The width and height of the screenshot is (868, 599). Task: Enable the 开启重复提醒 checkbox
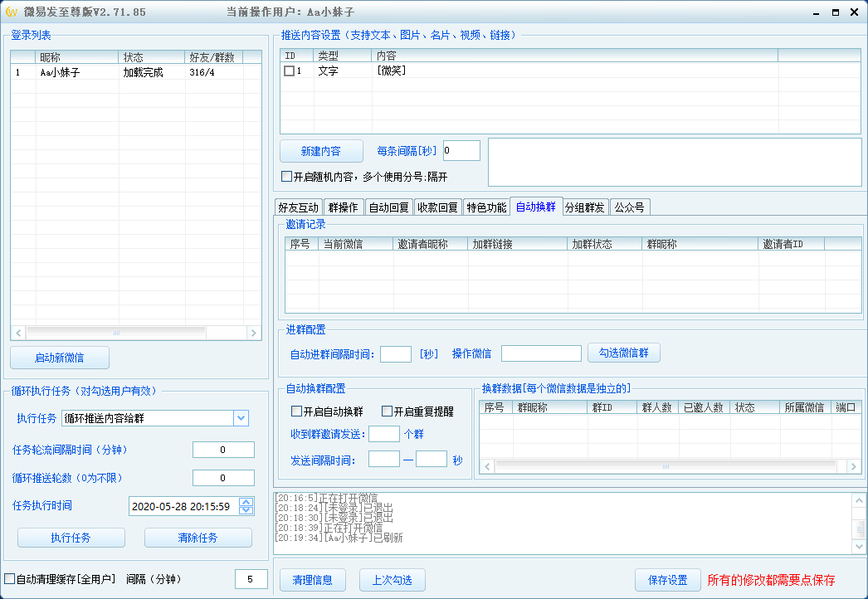pyautogui.click(x=387, y=412)
